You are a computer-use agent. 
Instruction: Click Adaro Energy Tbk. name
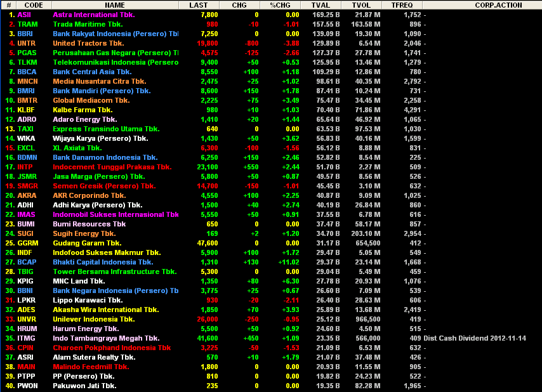[x=85, y=119]
